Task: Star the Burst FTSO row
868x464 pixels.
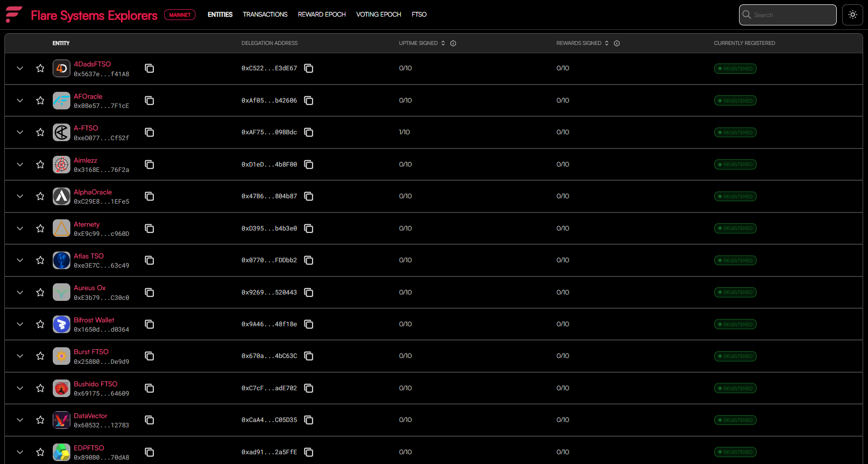Action: pos(40,356)
